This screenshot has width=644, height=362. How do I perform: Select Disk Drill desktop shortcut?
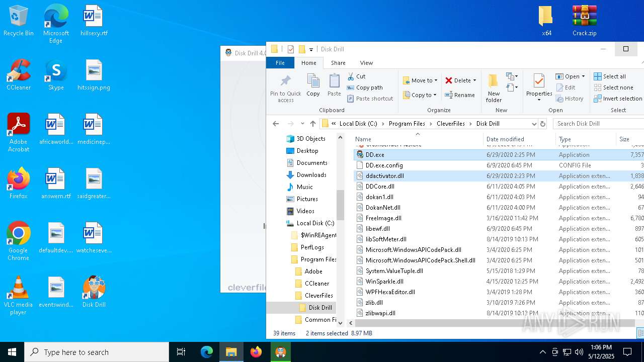coord(94,292)
